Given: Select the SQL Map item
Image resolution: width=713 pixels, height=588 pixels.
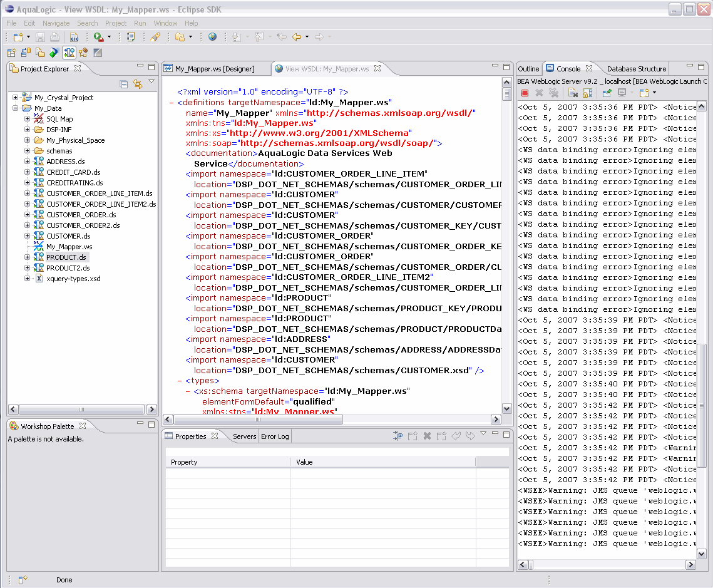Looking at the screenshot, I should coord(59,119).
